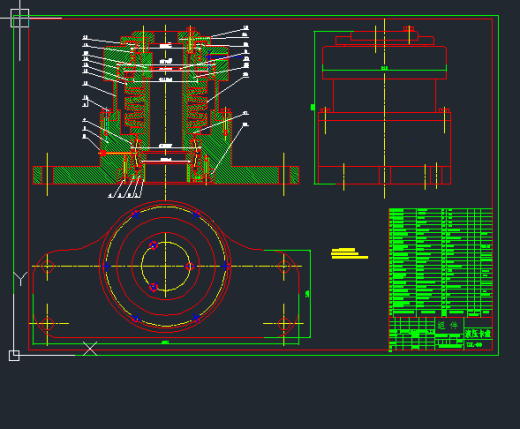Select the yellow technical notes text block
This screenshot has width=520, height=429.
pos(349,253)
